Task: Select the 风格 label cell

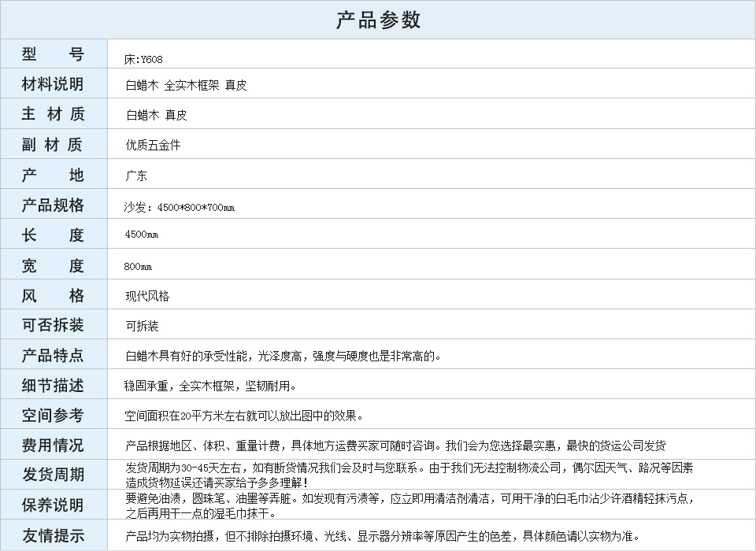Action: [x=54, y=294]
